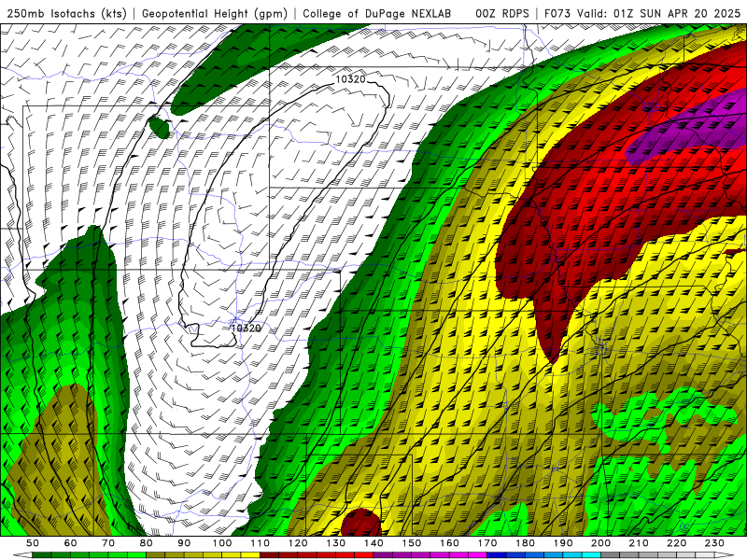The width and height of the screenshot is (747, 560).
Task: Click the '80' value on the isotach scale
Action: click(147, 543)
